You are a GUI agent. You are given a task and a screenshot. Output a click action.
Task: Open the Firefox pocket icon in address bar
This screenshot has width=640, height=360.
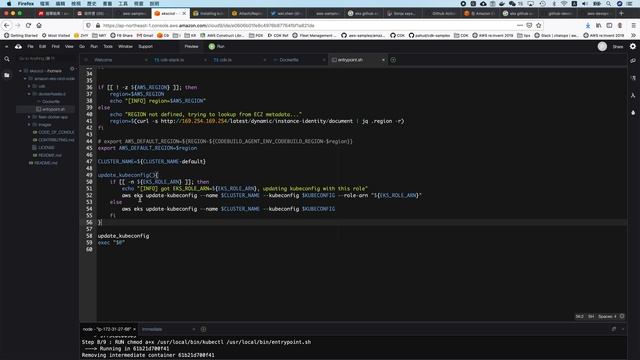point(529,25)
